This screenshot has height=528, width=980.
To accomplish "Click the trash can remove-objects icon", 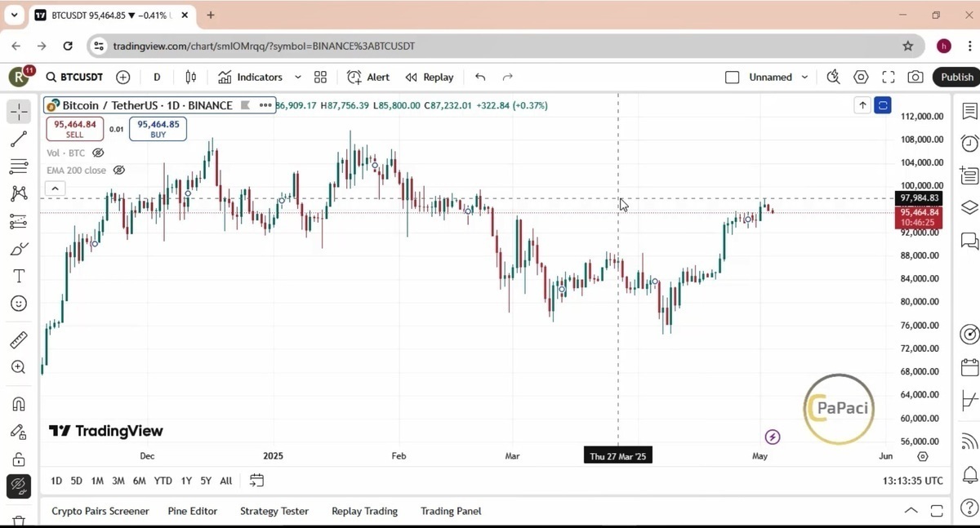I will (x=19, y=521).
